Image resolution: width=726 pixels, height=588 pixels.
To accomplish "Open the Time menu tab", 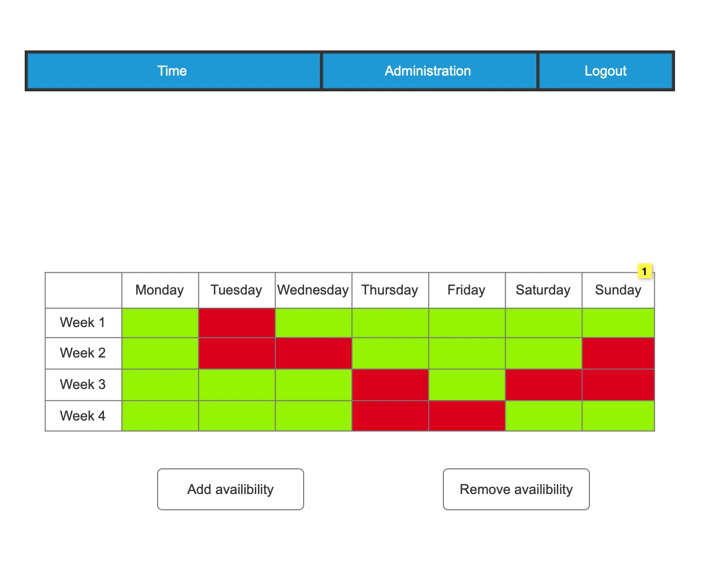I will (173, 71).
